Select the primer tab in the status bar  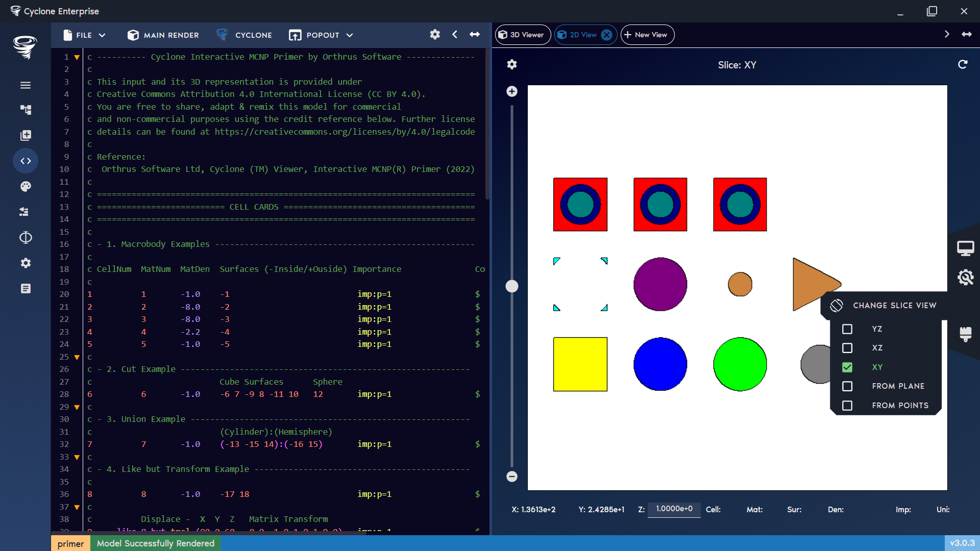[x=70, y=543]
